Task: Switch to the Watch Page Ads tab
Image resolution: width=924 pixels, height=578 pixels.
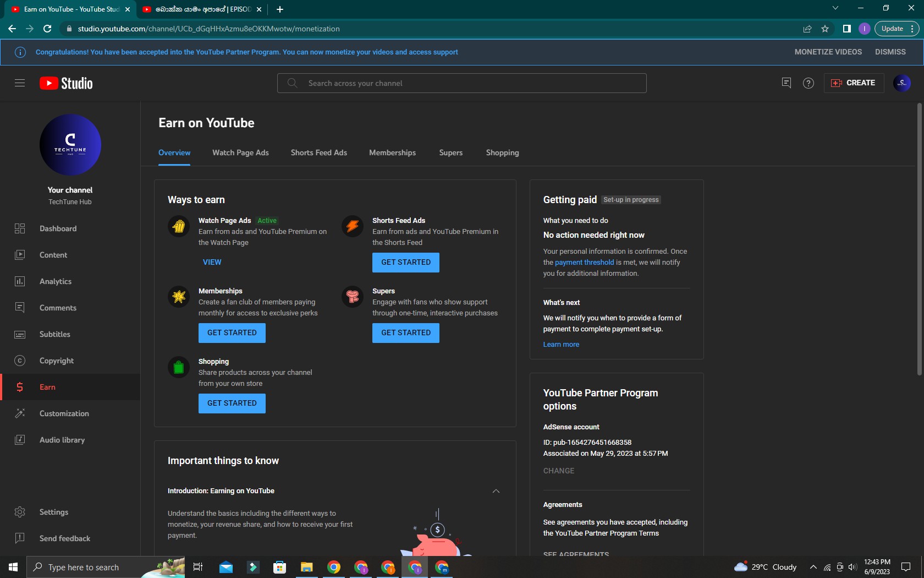Action: coord(240,152)
